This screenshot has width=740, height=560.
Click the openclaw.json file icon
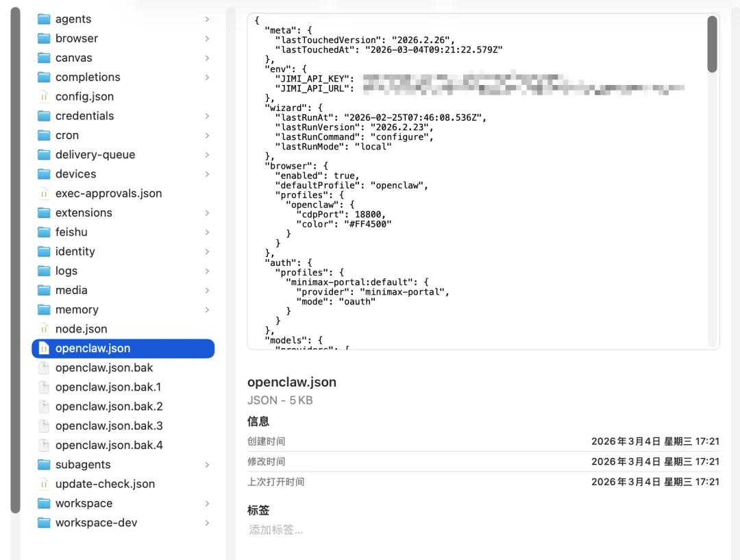44,348
